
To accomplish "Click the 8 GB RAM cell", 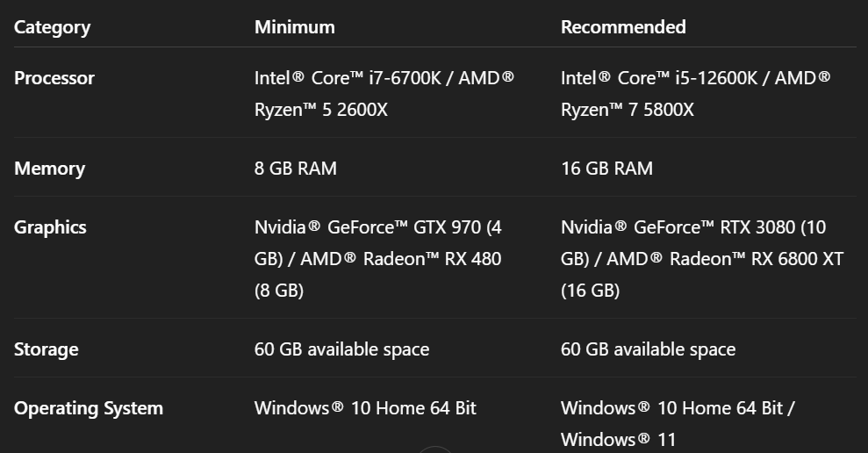I will (x=296, y=169).
